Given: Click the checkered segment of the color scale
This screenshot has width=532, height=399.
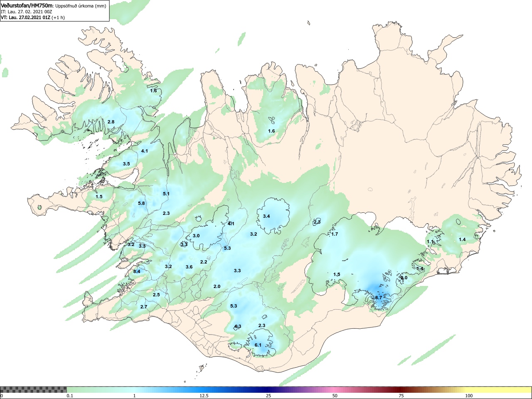Looking at the screenshot, I should 34,390.
